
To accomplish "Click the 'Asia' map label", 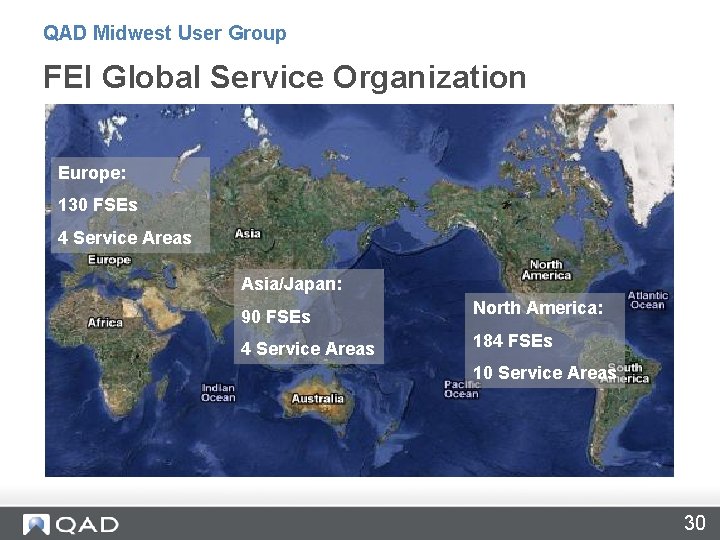I will [248, 234].
